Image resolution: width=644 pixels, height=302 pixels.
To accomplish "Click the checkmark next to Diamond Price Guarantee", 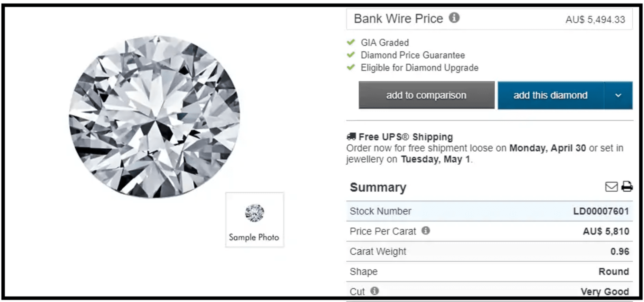I will pos(350,55).
